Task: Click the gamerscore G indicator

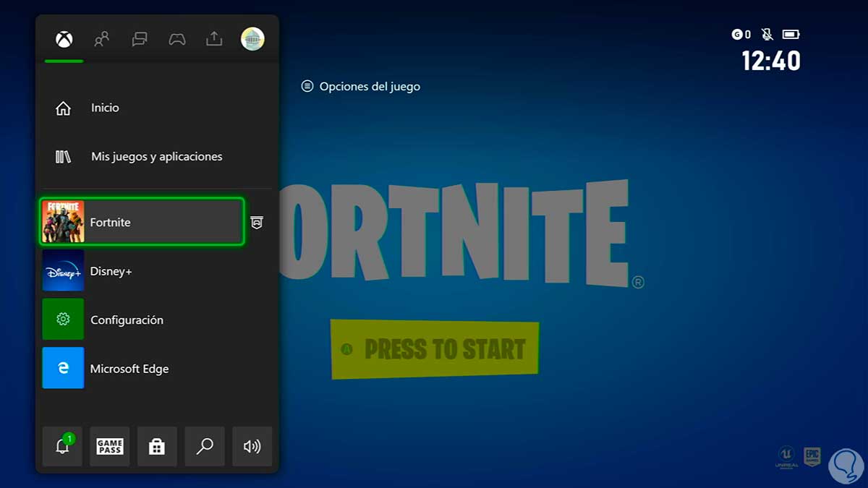Action: click(741, 34)
